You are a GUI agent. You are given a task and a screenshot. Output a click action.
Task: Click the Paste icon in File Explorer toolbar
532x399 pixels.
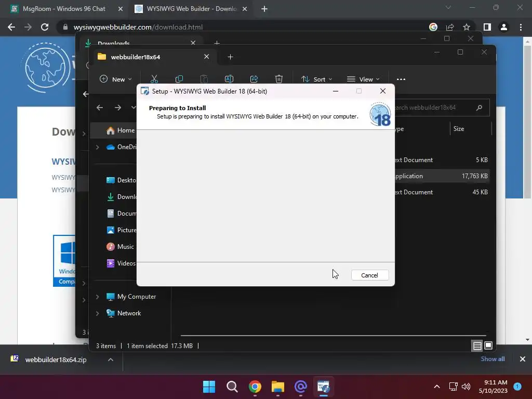(204, 79)
